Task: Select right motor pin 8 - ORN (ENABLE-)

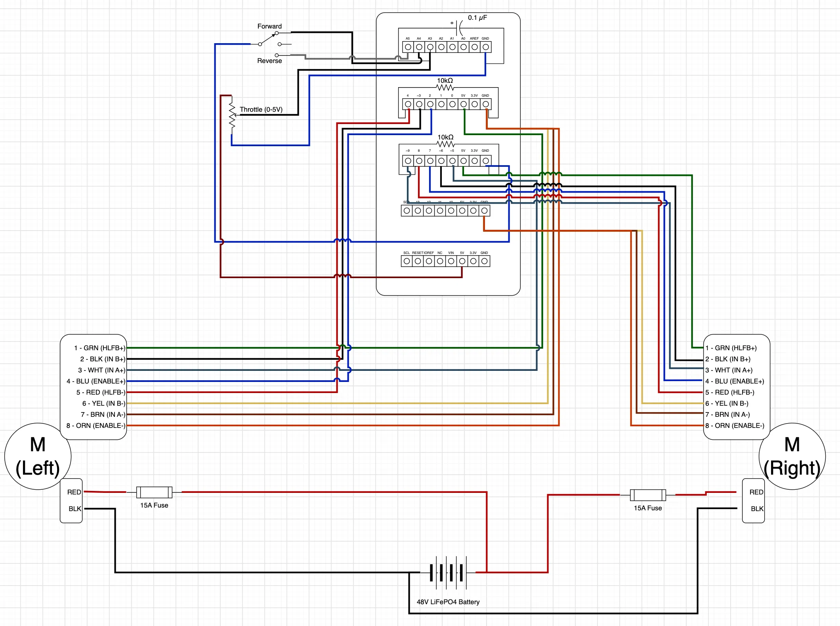Action: (735, 426)
